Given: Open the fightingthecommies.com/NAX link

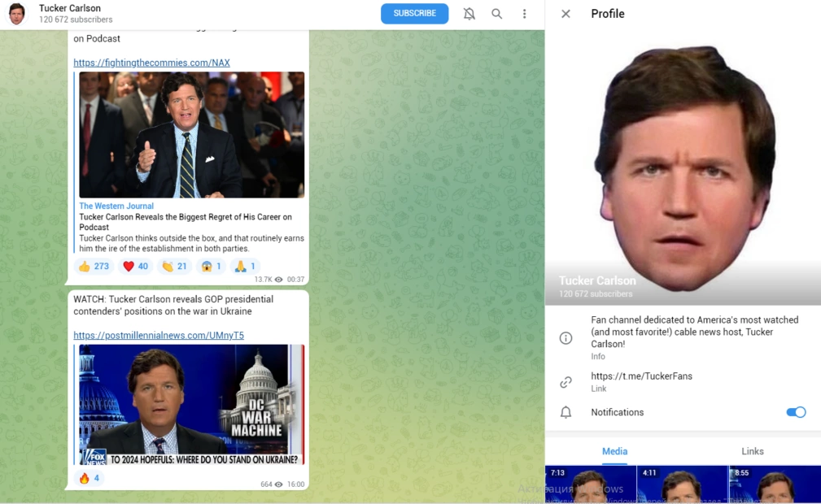Looking at the screenshot, I should coord(151,63).
